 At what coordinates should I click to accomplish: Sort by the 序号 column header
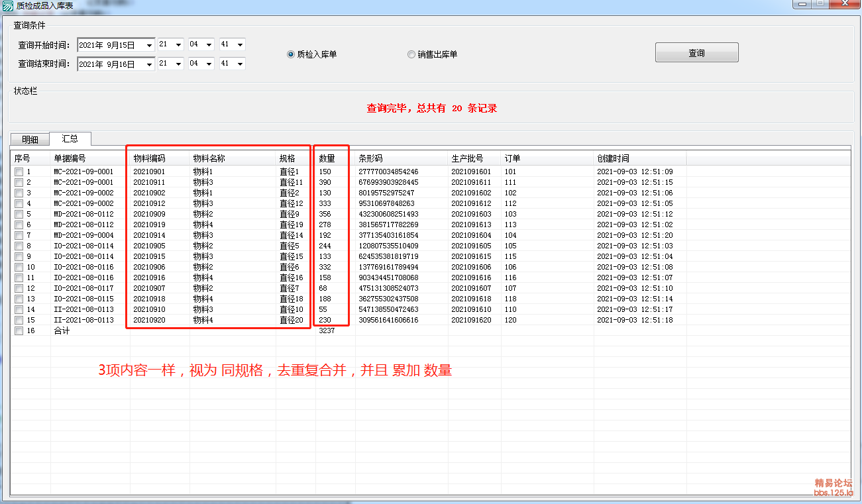tap(30, 158)
